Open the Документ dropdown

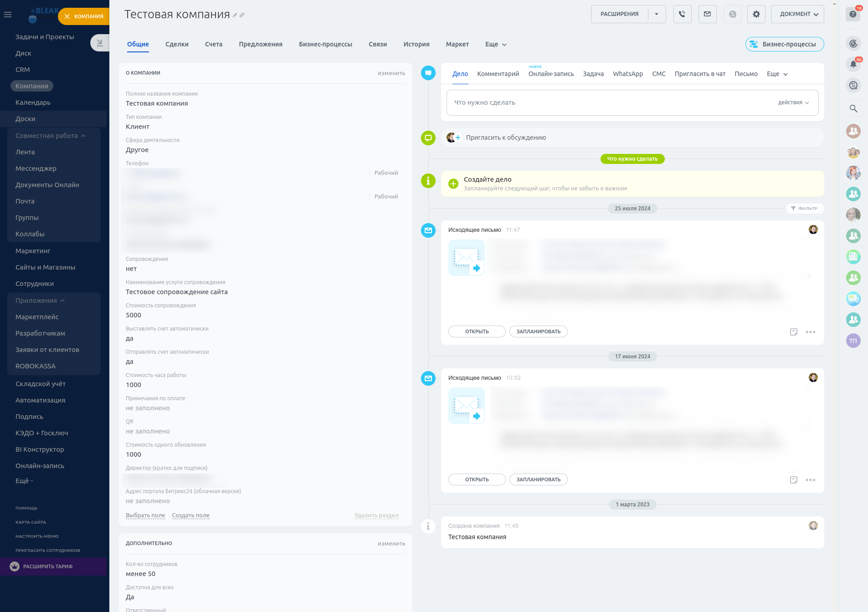pyautogui.click(x=797, y=14)
